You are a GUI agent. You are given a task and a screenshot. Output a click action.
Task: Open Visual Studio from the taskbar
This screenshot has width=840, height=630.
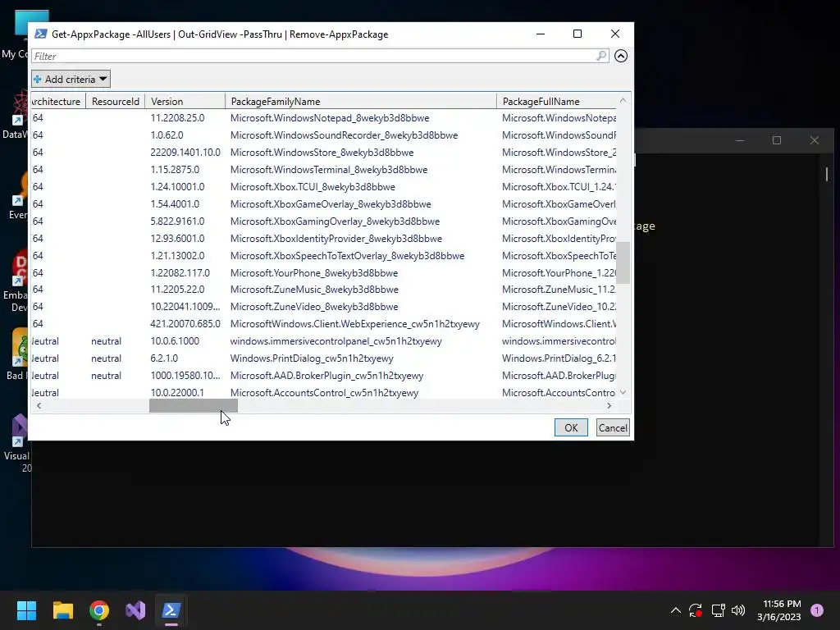pos(135,610)
